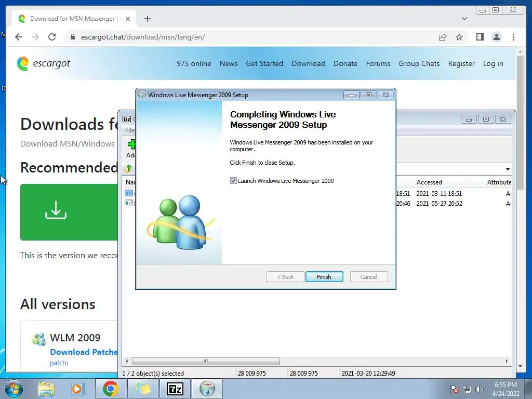Open the Forums nav link
The image size is (532, 399).
click(x=378, y=63)
